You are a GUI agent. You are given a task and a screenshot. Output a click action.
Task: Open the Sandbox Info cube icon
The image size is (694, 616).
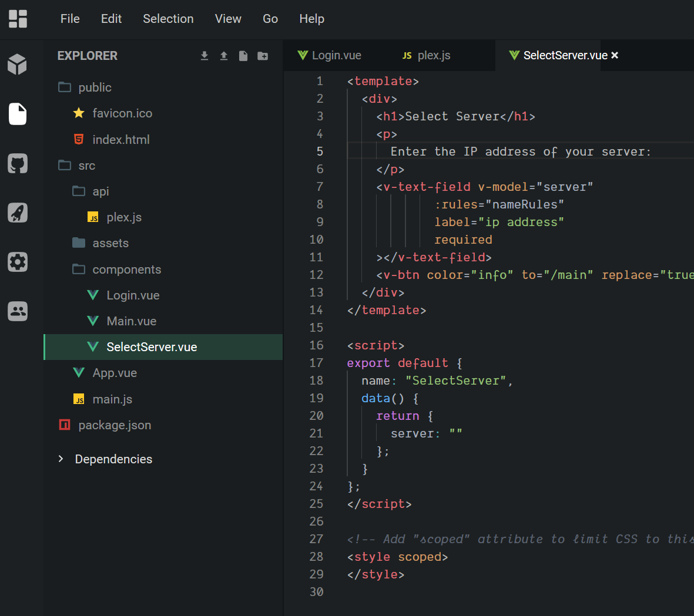17,65
